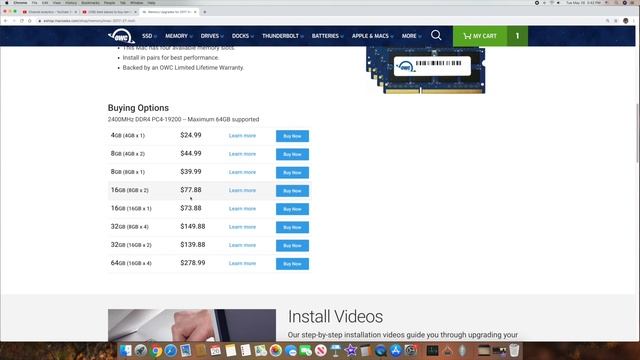Viewport: 640px width, 360px height.
Task: Learn more about the $44.99 8GB kit
Action: [242, 154]
